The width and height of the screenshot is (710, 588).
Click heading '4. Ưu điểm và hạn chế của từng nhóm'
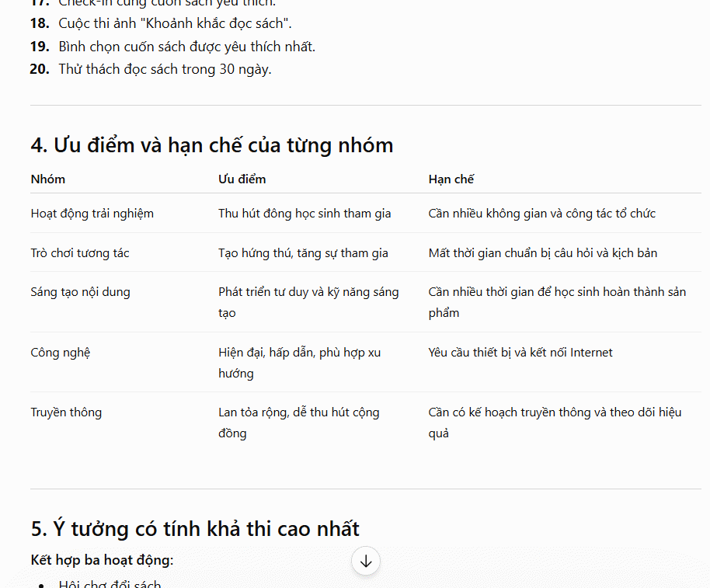click(x=212, y=144)
